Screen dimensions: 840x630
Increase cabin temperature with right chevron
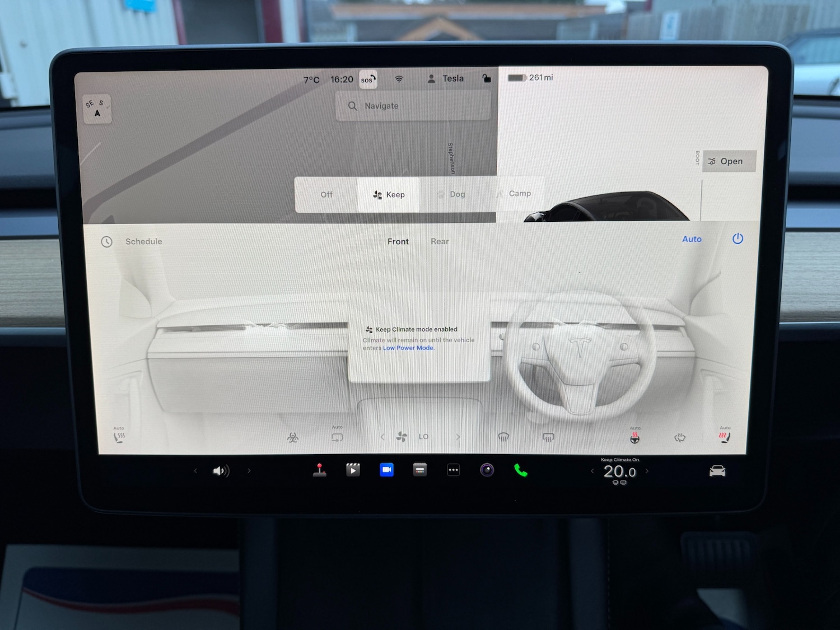pos(647,471)
